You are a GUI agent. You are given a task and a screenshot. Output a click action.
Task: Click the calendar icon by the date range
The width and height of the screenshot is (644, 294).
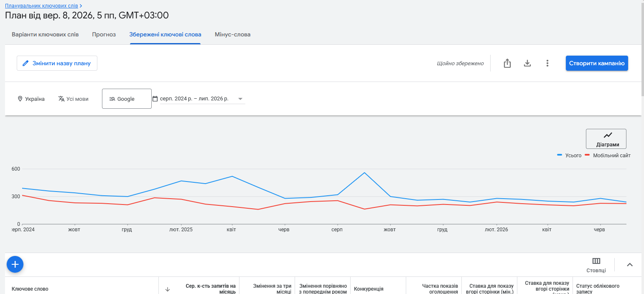point(155,99)
